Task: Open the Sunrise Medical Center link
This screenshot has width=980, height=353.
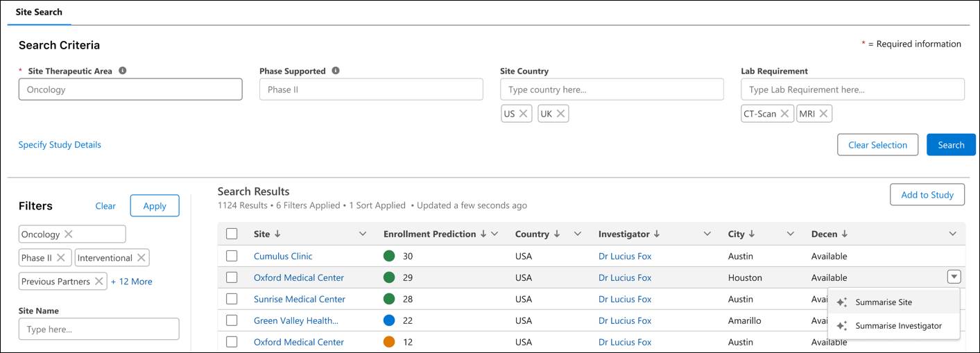Action: click(300, 299)
